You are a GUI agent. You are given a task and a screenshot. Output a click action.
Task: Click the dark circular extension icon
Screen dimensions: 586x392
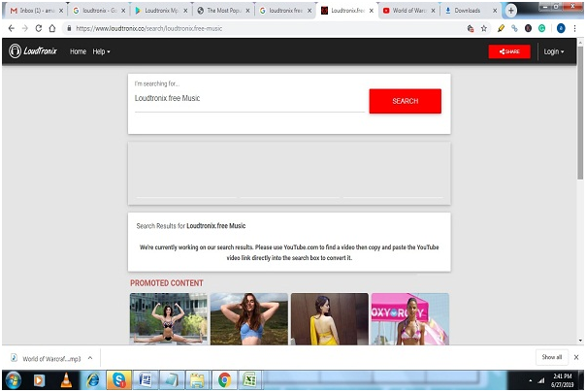(528, 28)
